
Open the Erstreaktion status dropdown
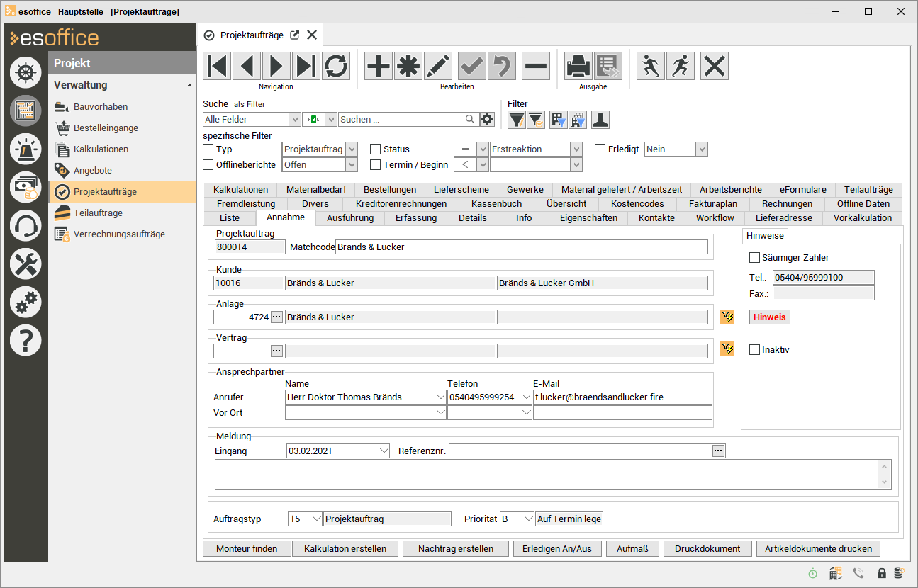point(577,149)
